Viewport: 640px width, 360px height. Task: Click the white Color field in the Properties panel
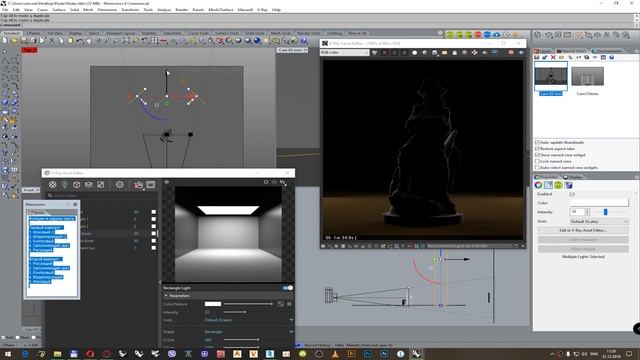point(599,203)
